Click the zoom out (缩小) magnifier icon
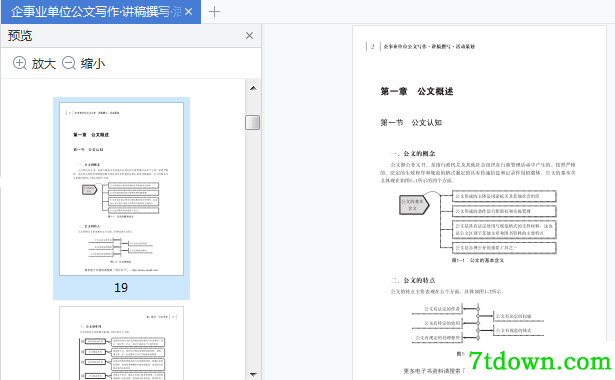615x380 pixels. click(x=69, y=63)
